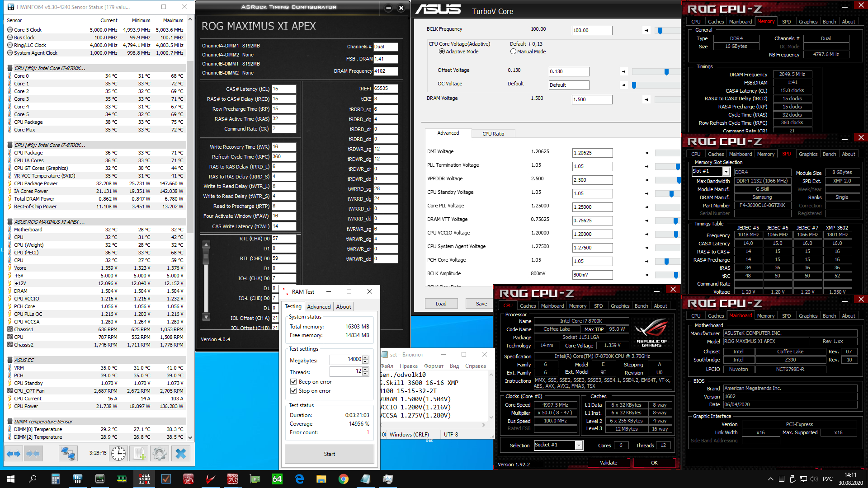This screenshot has height=488, width=868.
Task: Click HWiNFO log file icon
Action: click(x=140, y=454)
